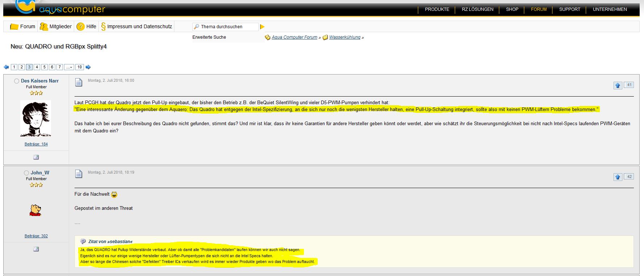Click the Aqua Computer logo

(x=61, y=7)
